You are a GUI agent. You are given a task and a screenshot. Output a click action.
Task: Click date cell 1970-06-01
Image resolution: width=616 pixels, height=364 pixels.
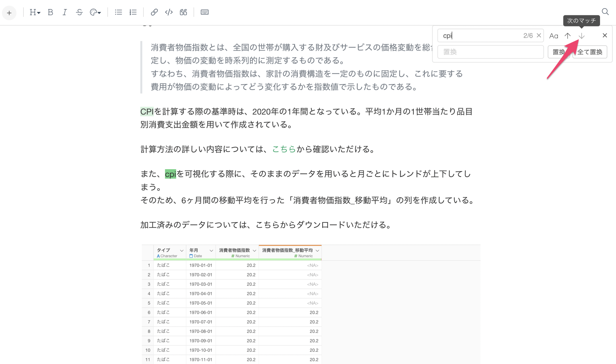click(x=201, y=312)
